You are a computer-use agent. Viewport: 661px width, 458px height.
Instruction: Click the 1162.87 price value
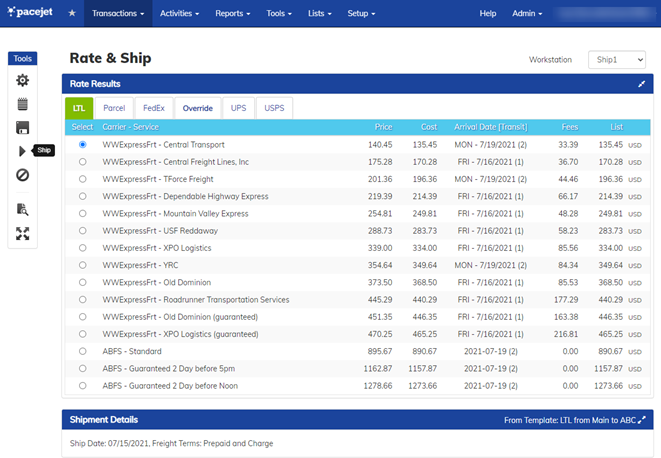[378, 369]
